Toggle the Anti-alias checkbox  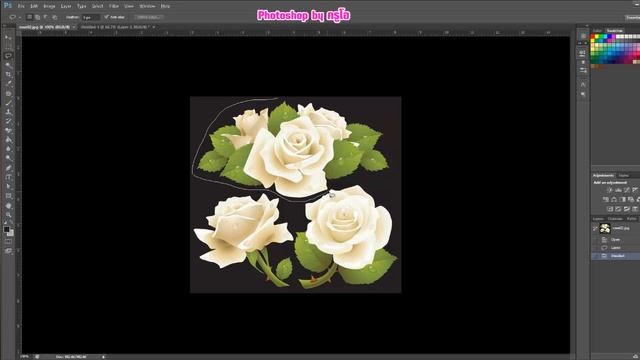(x=107, y=17)
